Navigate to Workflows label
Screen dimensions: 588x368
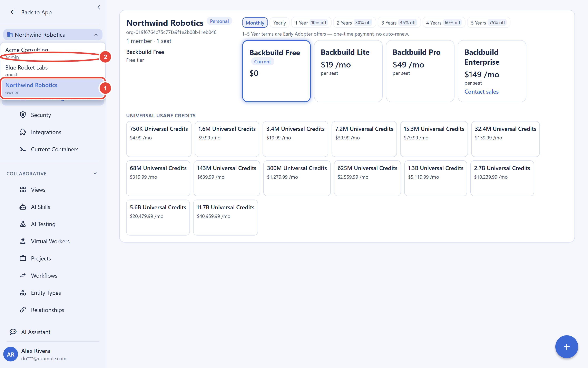(x=44, y=276)
